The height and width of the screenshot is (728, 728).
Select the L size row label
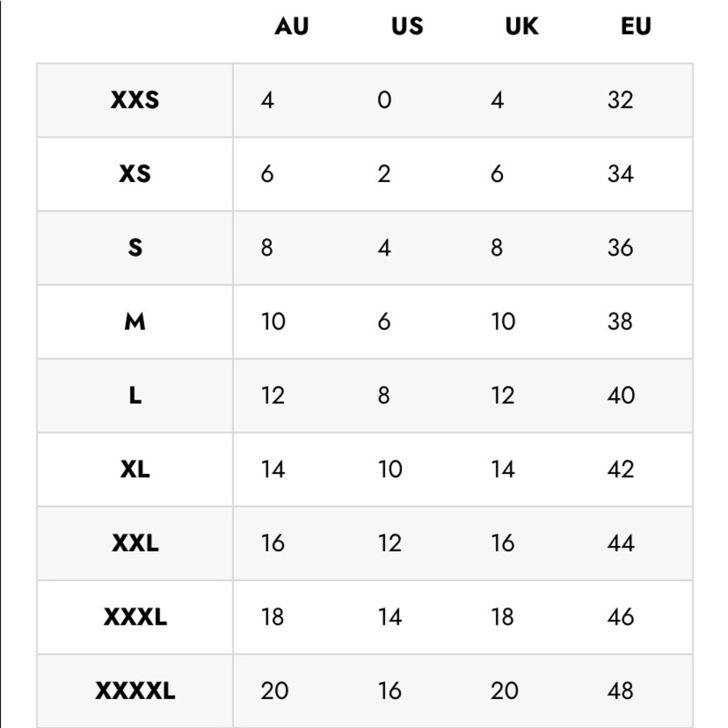135,396
